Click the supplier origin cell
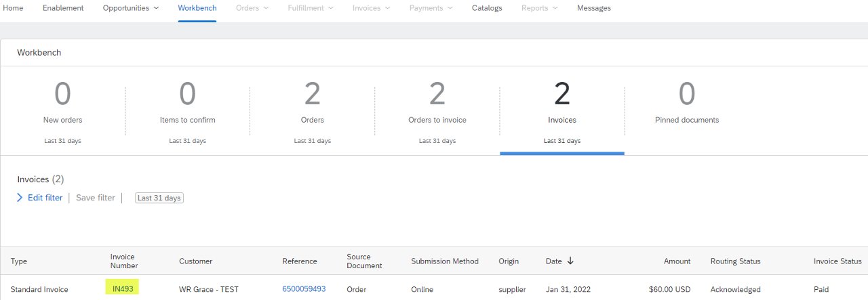The width and height of the screenshot is (868, 300). pos(512,290)
